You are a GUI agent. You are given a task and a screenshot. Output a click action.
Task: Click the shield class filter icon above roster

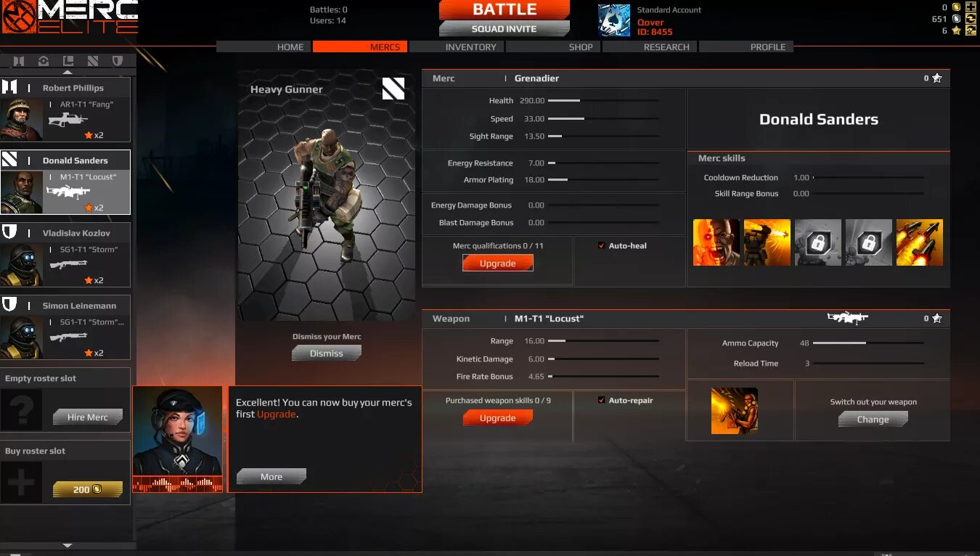(118, 61)
